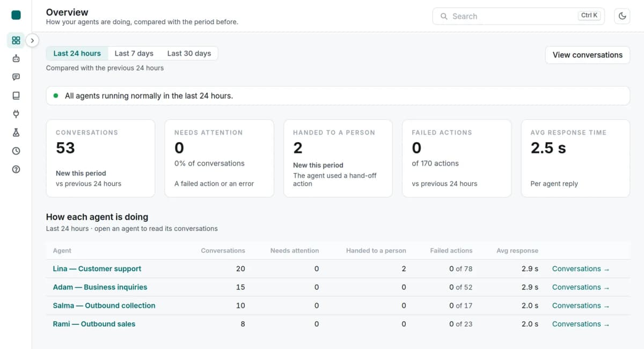The height and width of the screenshot is (349, 644).
Task: Click the "0 of 78" failed actions cell
Action: click(x=461, y=268)
